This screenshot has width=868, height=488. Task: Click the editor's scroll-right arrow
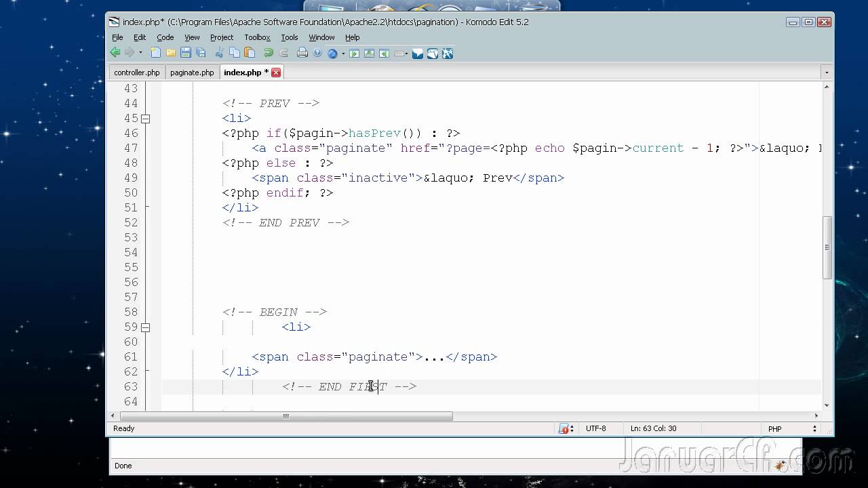tap(816, 416)
